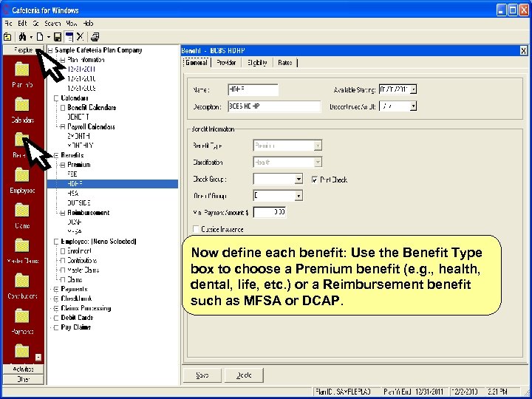Click the Save button
532x399 pixels.
202,375
